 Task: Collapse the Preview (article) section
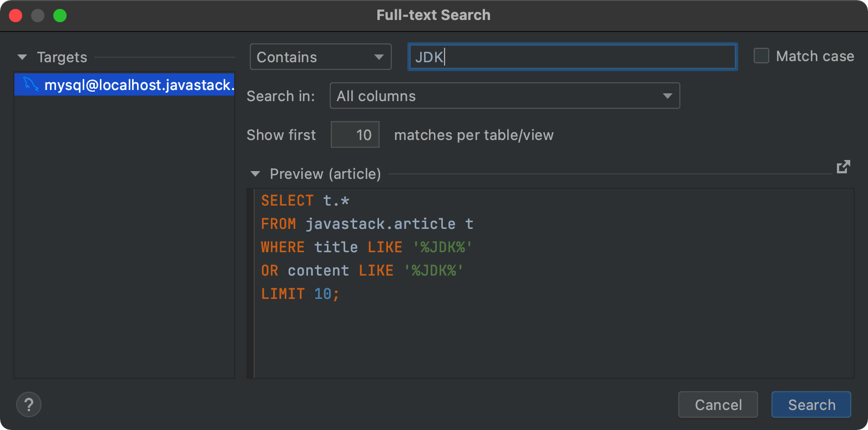click(x=255, y=174)
